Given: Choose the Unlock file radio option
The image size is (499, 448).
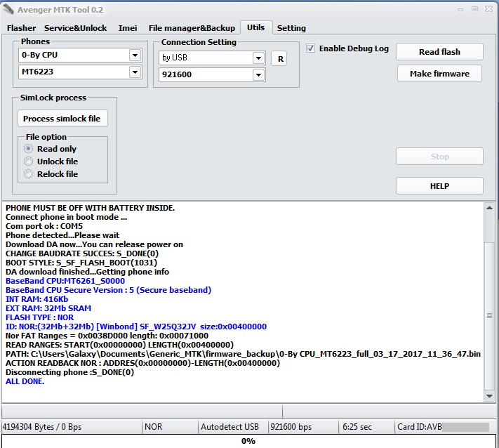Looking at the screenshot, I should click(29, 162).
